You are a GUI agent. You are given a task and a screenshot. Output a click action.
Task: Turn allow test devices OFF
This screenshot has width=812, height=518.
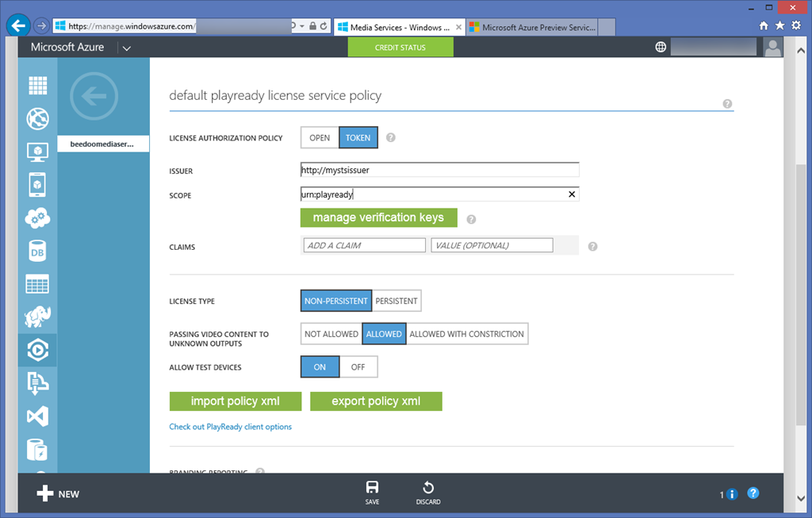[358, 367]
